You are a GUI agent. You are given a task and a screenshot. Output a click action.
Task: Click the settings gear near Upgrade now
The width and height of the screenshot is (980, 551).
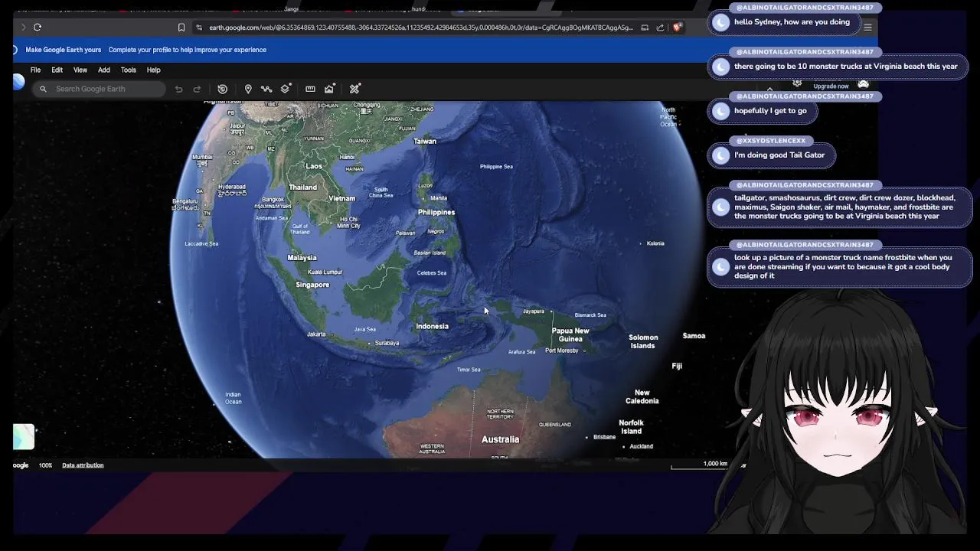[x=797, y=83]
